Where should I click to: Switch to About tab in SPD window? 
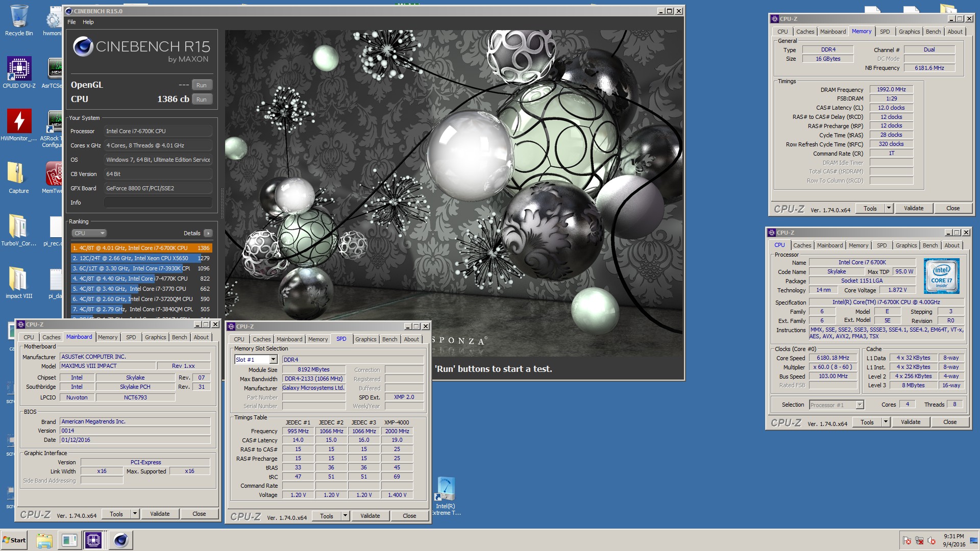[x=411, y=339]
